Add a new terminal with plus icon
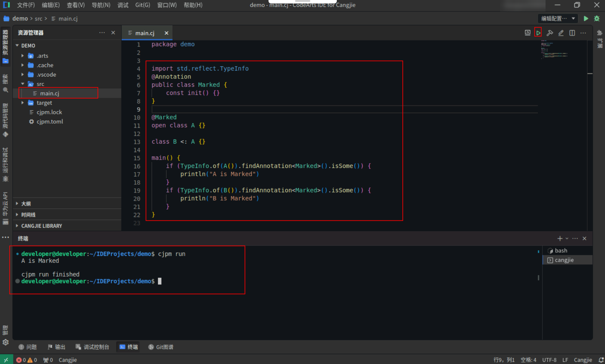Image resolution: width=605 pixels, height=364 pixels. [x=559, y=238]
